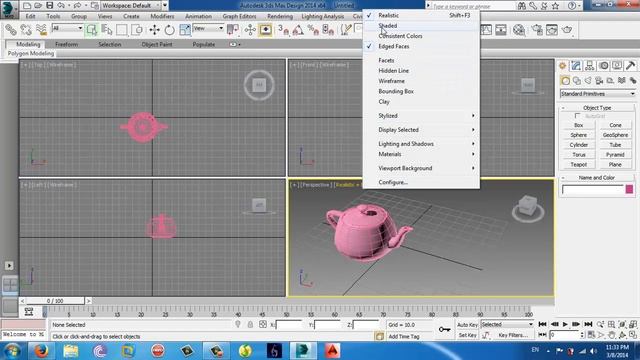640x360 pixels.
Task: Click the Bind to Space Warp icon
Action: point(41,30)
